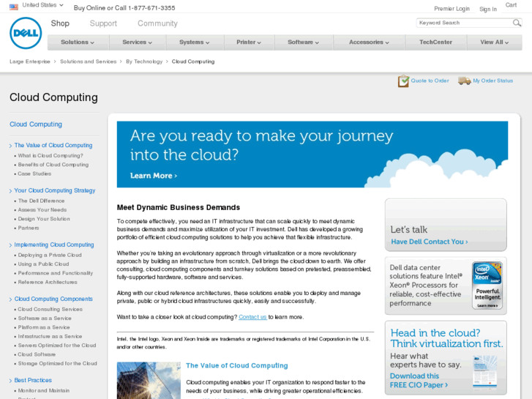
Task: Expand Cloud Computing Components sidebar section
Action: [x=53, y=299]
